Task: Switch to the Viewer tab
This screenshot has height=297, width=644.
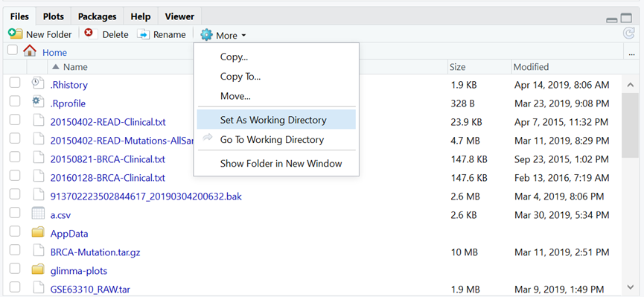Action: [179, 17]
